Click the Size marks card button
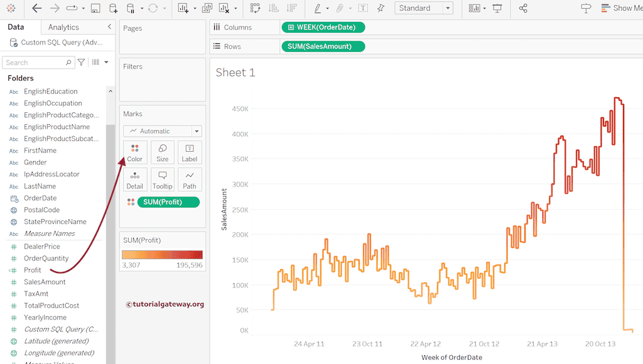Viewport: 643px width, 364px height. [x=163, y=153]
